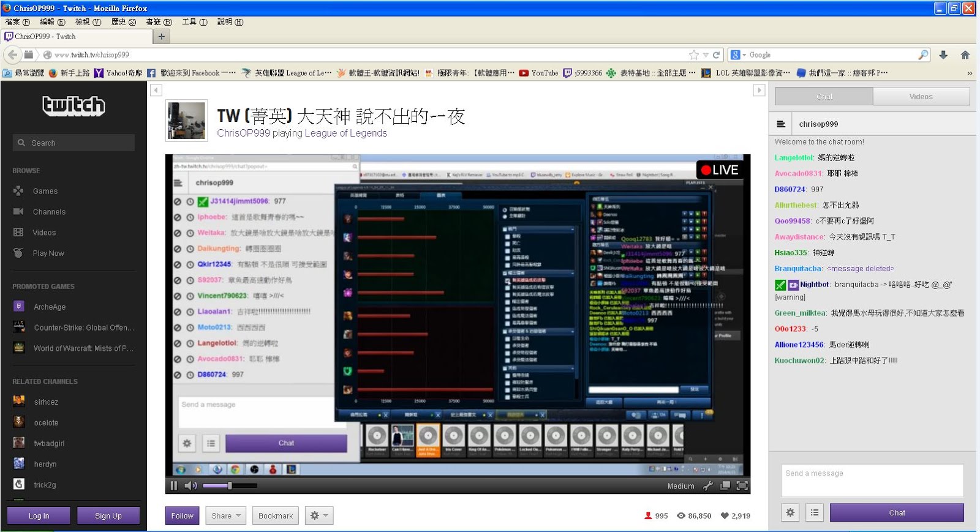Open trick2g related channel
This screenshot has width=980, height=532.
(45, 485)
